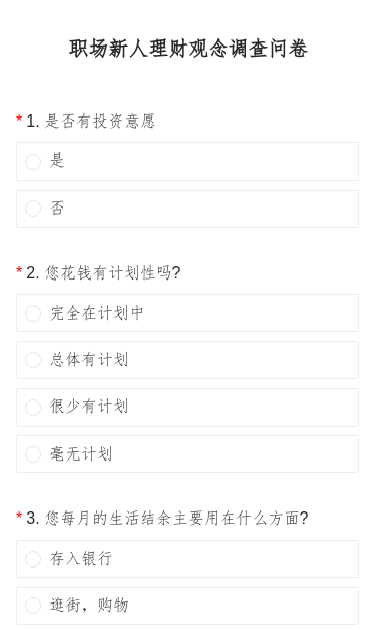Image resolution: width=375 pixels, height=630 pixels.
Task: Click the 完全在计划中 label text
Action: coord(97,313)
